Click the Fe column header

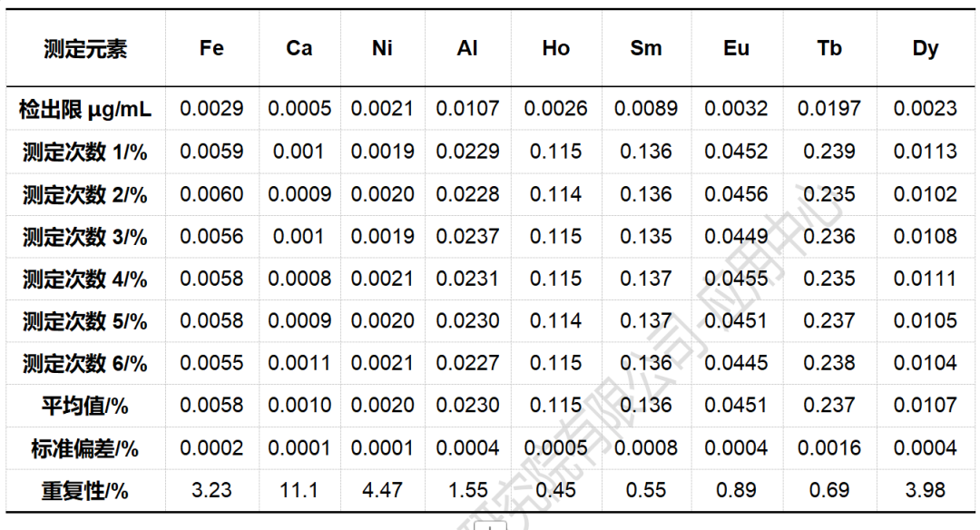click(211, 49)
